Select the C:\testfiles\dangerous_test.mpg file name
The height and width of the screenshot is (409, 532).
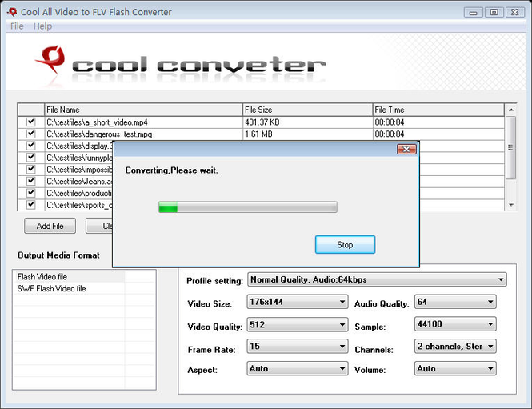(x=99, y=134)
